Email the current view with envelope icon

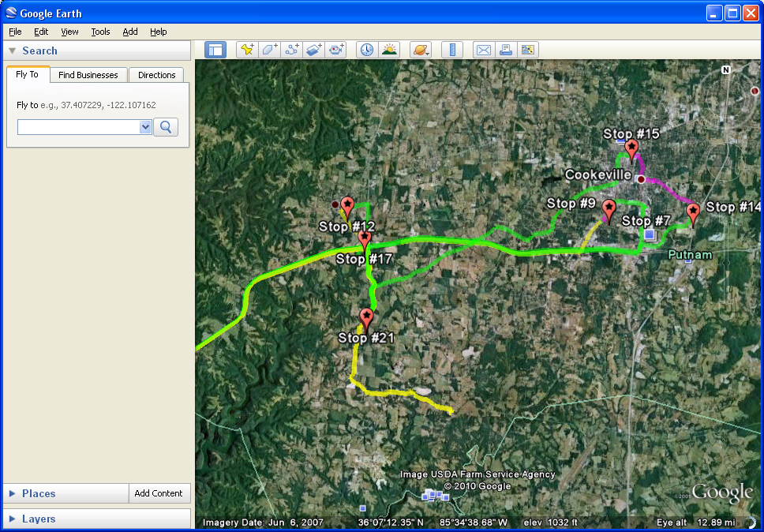click(484, 50)
